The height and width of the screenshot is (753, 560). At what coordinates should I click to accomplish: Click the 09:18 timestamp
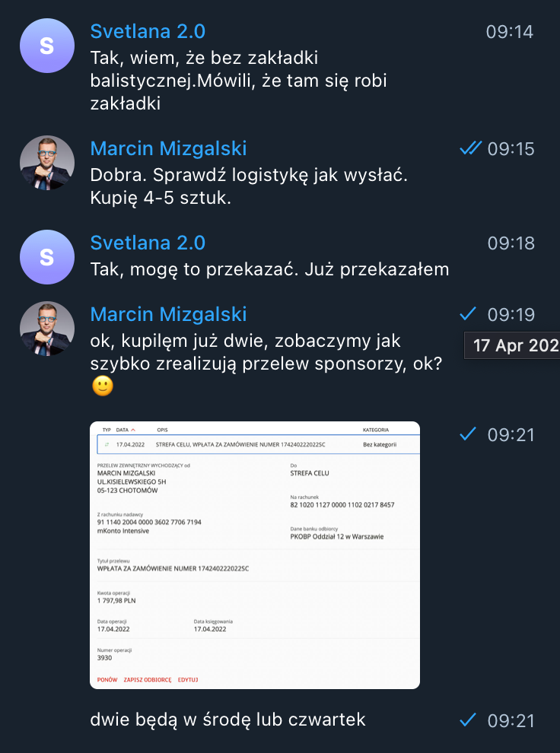coord(511,243)
